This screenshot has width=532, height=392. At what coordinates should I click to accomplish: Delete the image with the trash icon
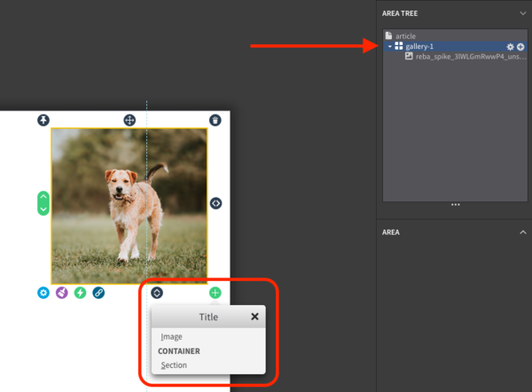[215, 120]
